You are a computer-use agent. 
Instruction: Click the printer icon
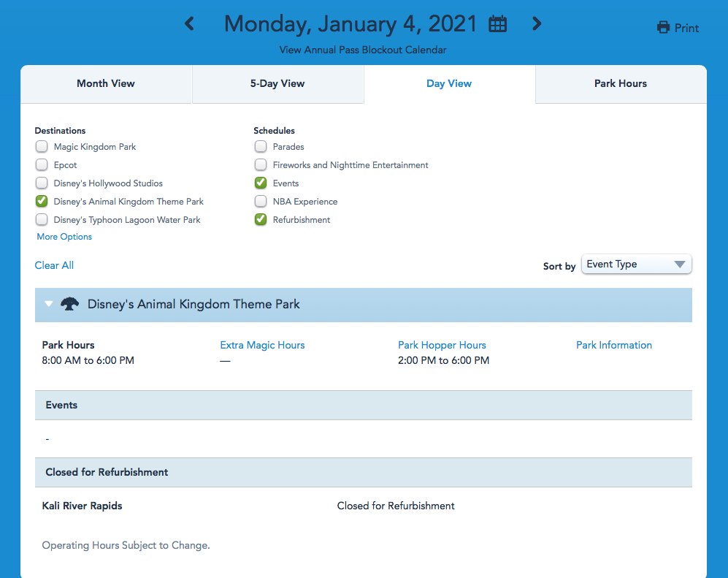663,28
